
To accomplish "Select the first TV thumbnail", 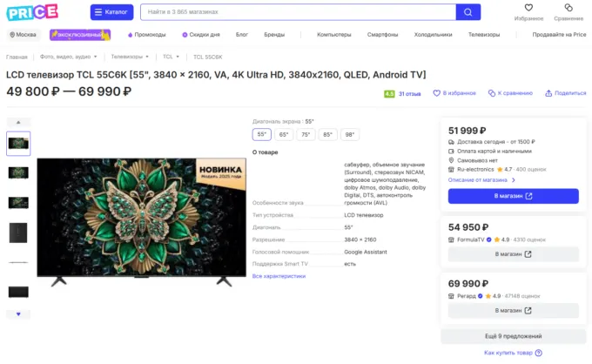I will tap(18, 144).
